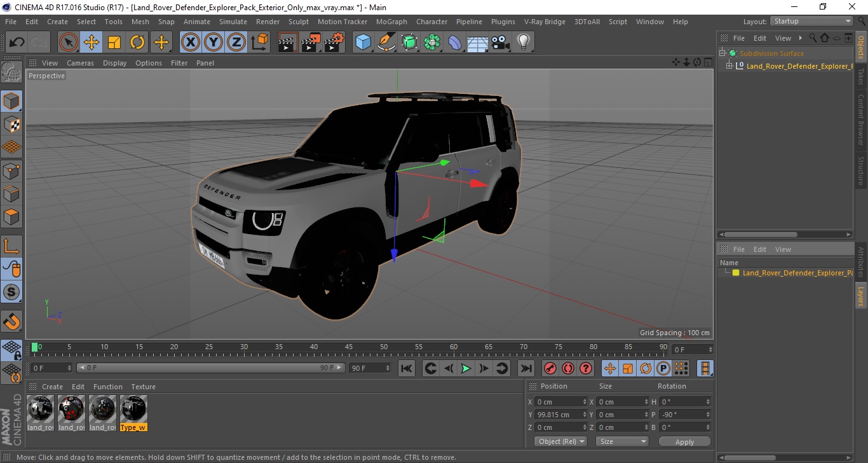868x463 pixels.
Task: Add a Floor environment object
Action: click(x=478, y=43)
